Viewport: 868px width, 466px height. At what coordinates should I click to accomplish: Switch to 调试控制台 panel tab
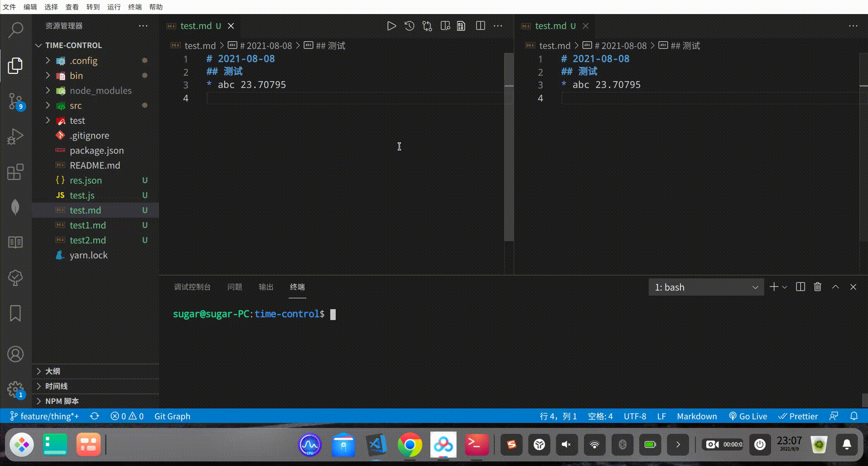pyautogui.click(x=192, y=287)
